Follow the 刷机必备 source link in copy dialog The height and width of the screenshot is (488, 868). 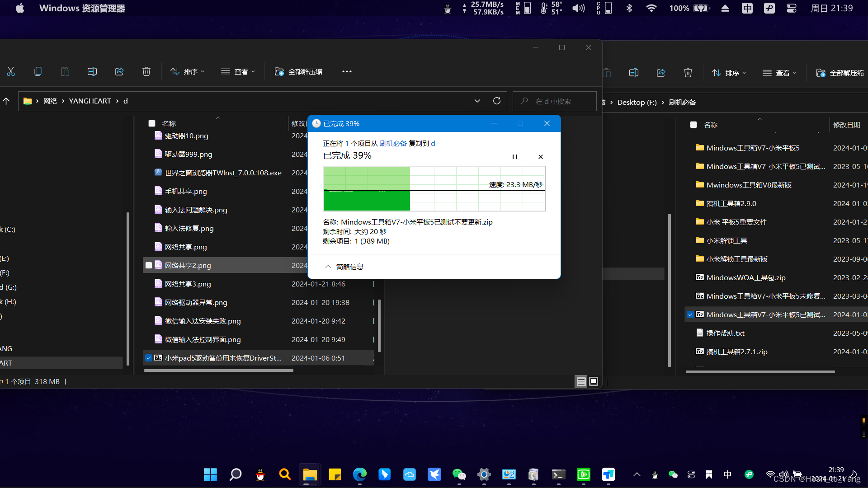393,143
